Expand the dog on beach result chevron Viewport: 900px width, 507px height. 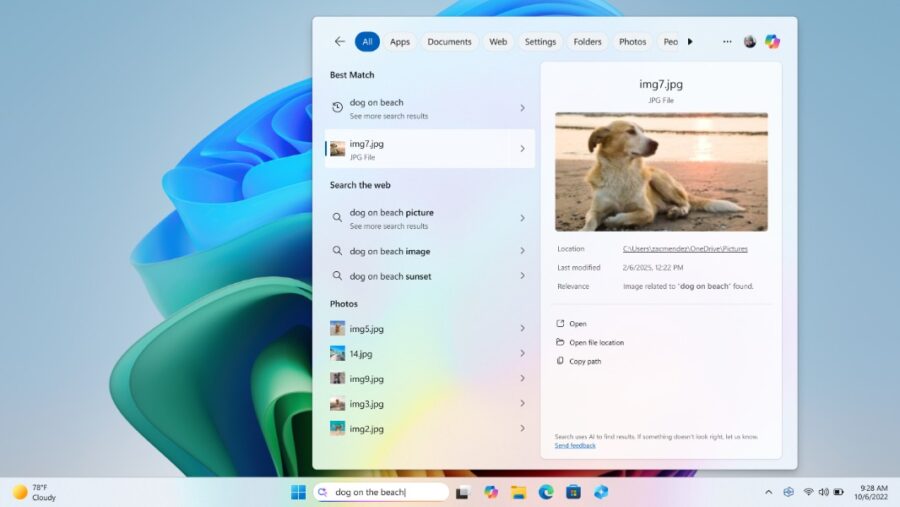522,108
